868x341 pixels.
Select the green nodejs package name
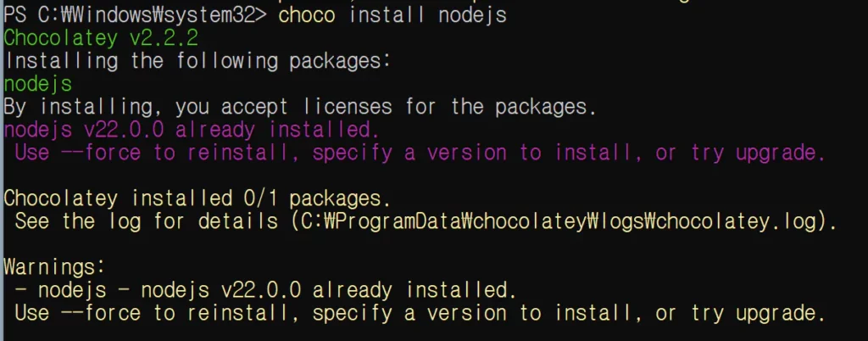click(38, 84)
